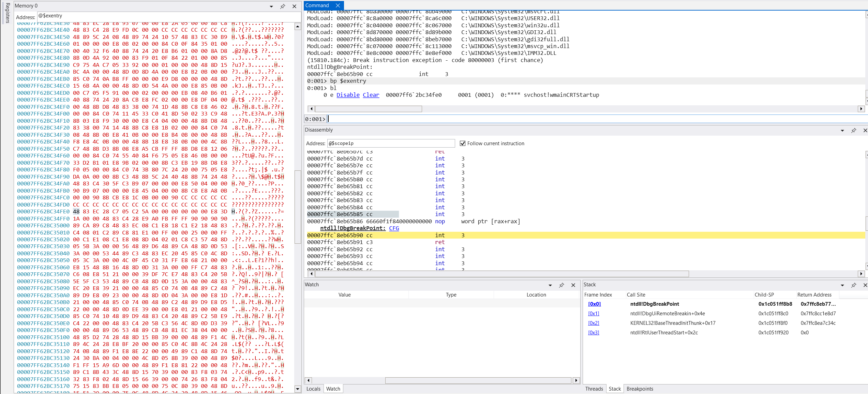Select the Command tab
868x394 pixels.
point(317,5)
